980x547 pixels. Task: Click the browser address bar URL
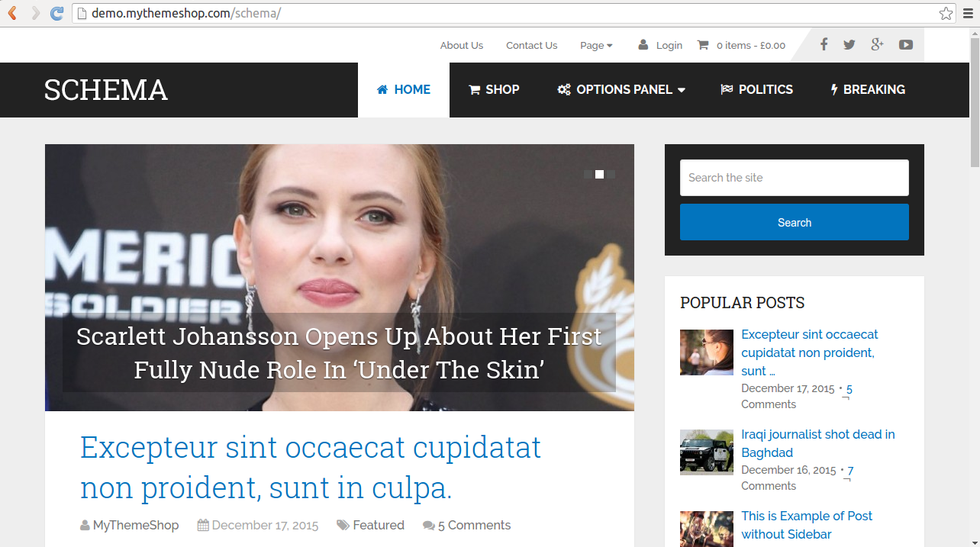pos(186,14)
